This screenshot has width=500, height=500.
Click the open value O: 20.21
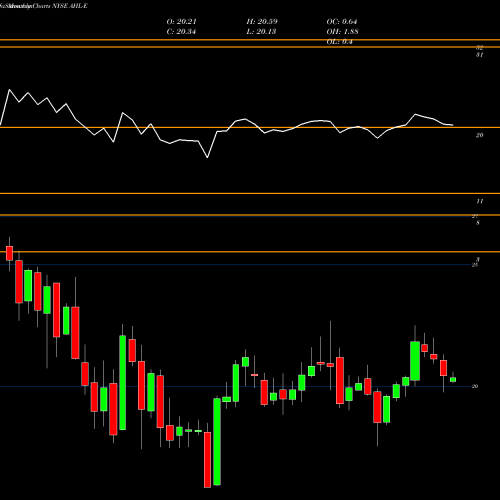181,22
